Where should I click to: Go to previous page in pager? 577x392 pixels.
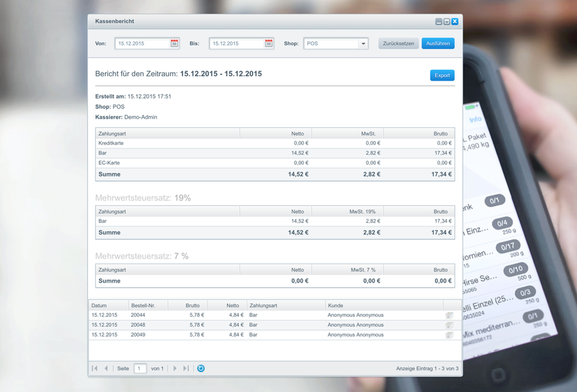coord(106,368)
